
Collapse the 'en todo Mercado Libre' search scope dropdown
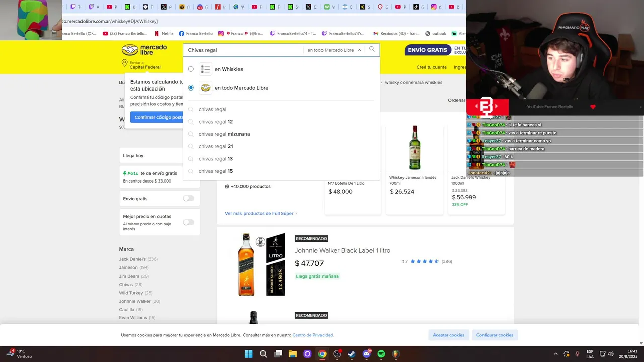coord(359,50)
